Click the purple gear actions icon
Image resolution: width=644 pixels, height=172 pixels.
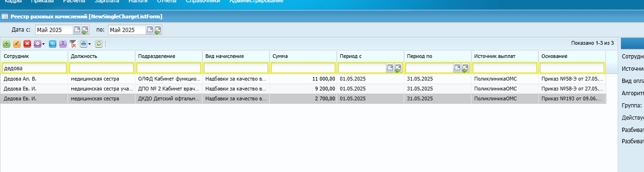(x=37, y=44)
